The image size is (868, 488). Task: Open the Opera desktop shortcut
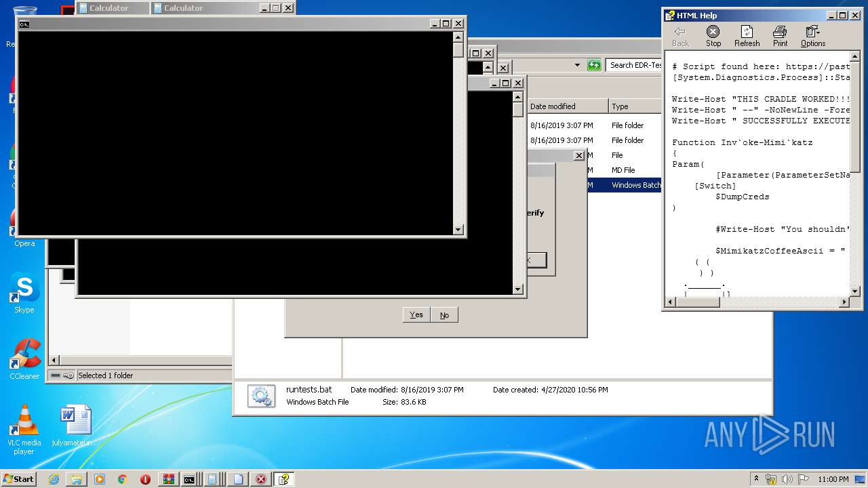[x=24, y=228]
